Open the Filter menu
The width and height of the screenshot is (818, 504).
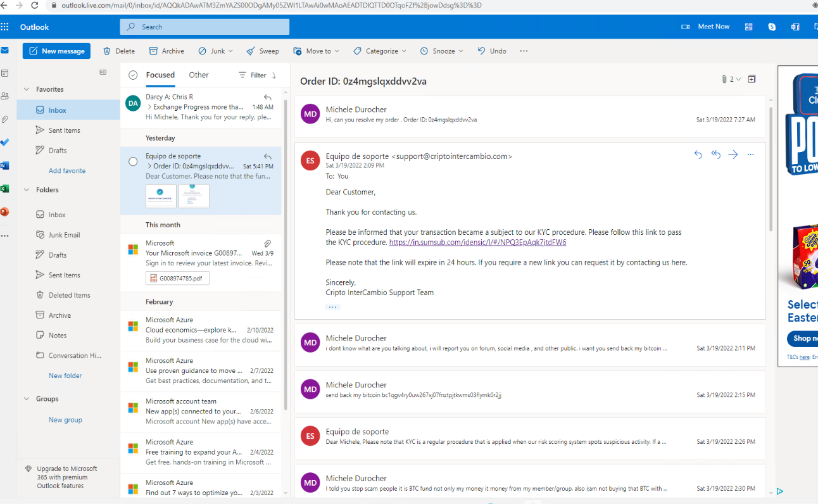[x=253, y=75]
